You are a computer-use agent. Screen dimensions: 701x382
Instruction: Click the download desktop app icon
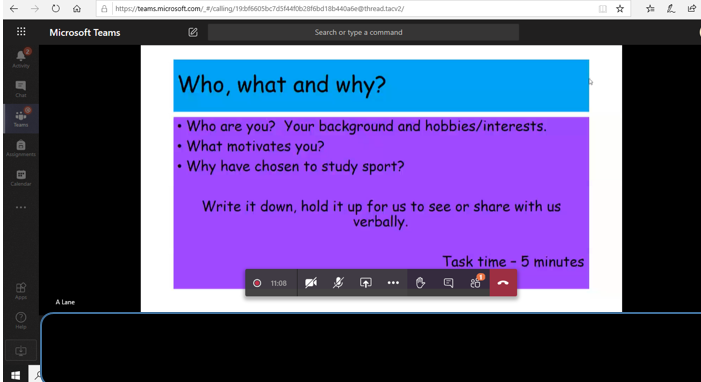click(x=21, y=351)
